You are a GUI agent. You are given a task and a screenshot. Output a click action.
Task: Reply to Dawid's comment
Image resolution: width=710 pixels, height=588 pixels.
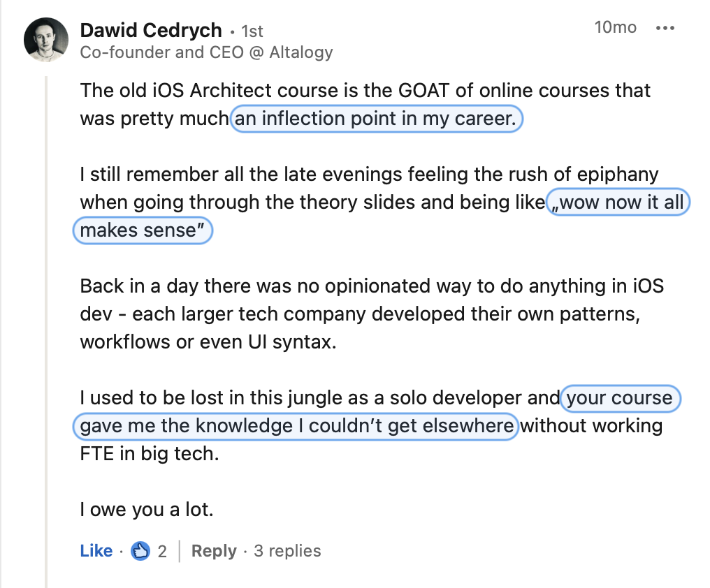coord(214,551)
